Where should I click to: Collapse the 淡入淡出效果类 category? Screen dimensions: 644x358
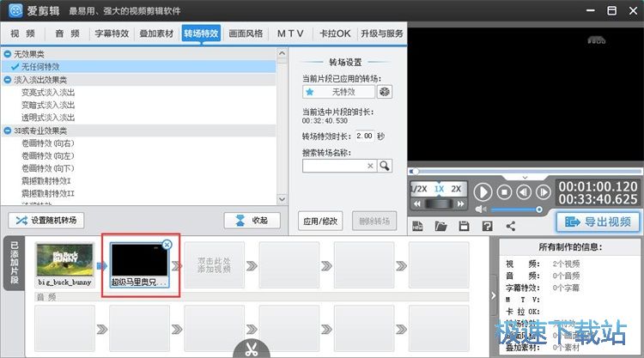pyautogui.click(x=8, y=80)
